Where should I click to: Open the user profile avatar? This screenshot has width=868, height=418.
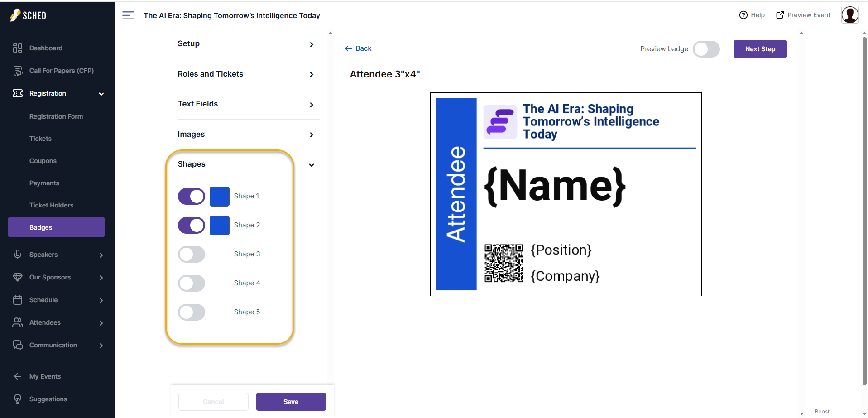pyautogui.click(x=850, y=15)
